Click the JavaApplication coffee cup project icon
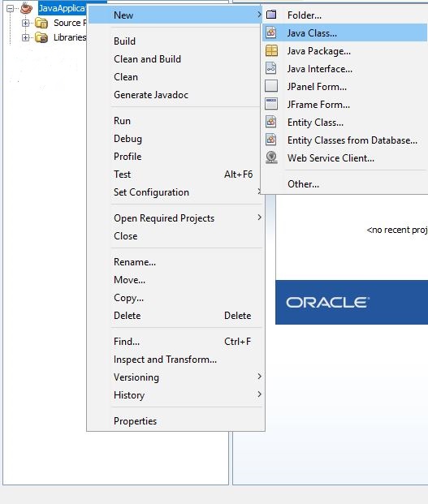Viewport: 428px width, 504px height. tap(26, 8)
